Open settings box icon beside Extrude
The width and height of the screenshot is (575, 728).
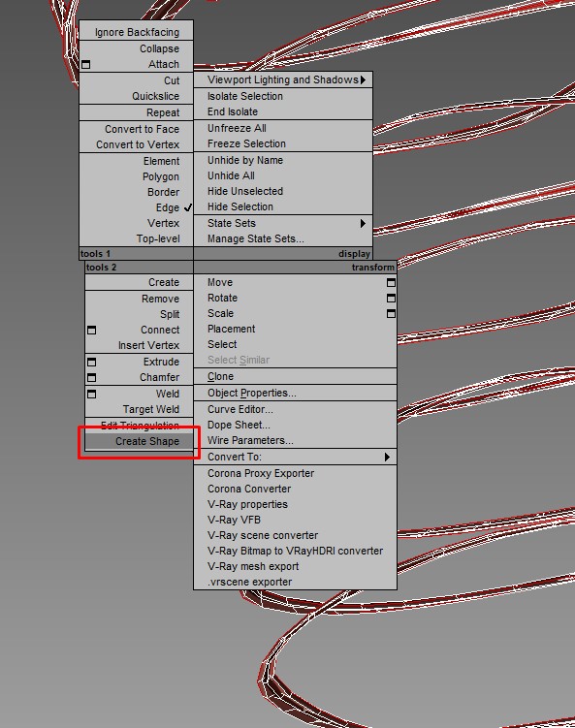[x=91, y=362]
